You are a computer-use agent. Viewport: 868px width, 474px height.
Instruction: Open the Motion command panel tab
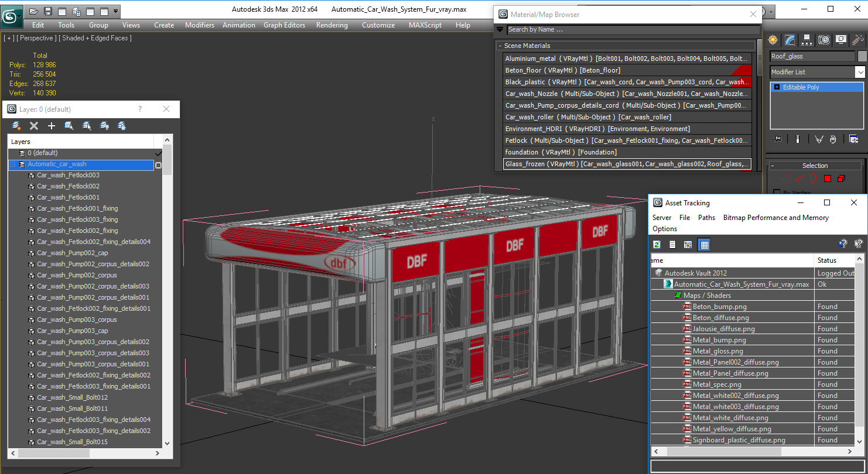tap(824, 40)
